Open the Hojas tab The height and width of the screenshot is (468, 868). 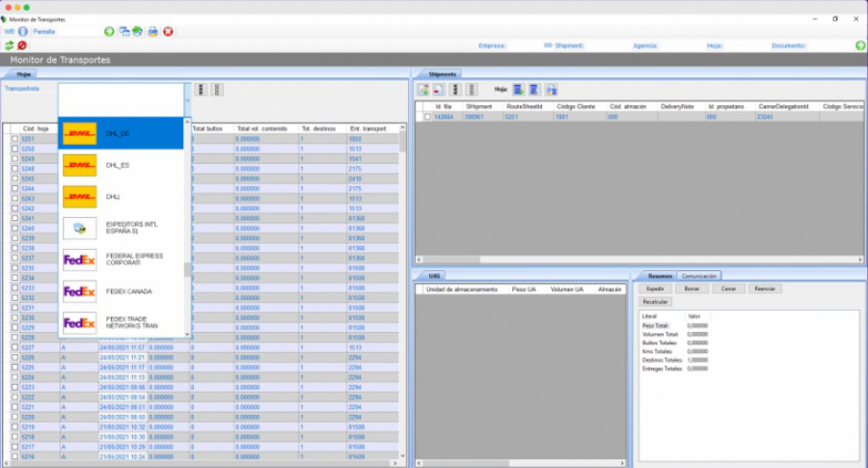tap(24, 74)
